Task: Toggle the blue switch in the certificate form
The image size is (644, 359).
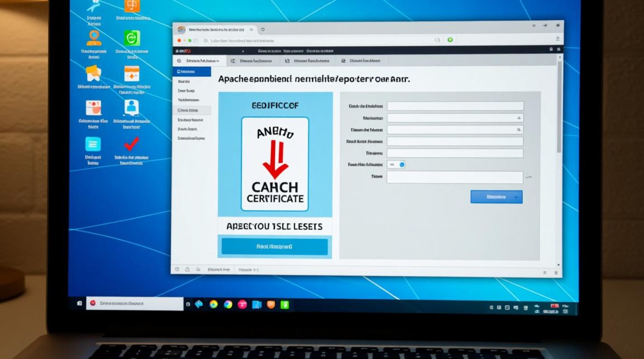Action: point(402,165)
